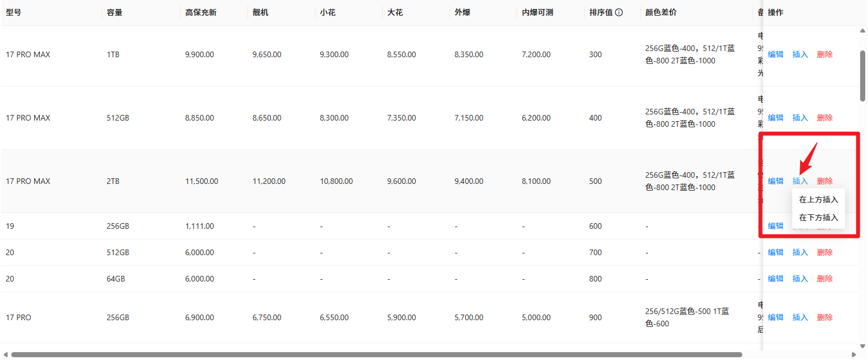The width and height of the screenshot is (868, 360).
Task: Edit the model 20 64GB row
Action: 775,279
